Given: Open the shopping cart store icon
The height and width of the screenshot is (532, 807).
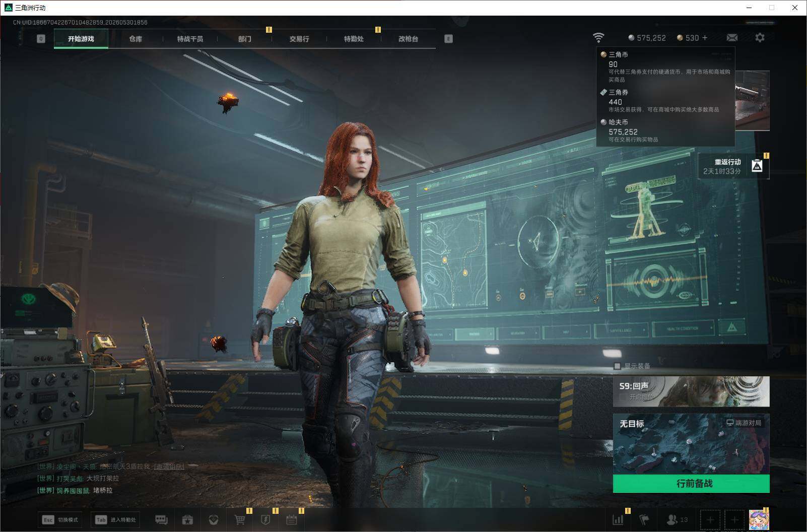Looking at the screenshot, I should point(240,519).
